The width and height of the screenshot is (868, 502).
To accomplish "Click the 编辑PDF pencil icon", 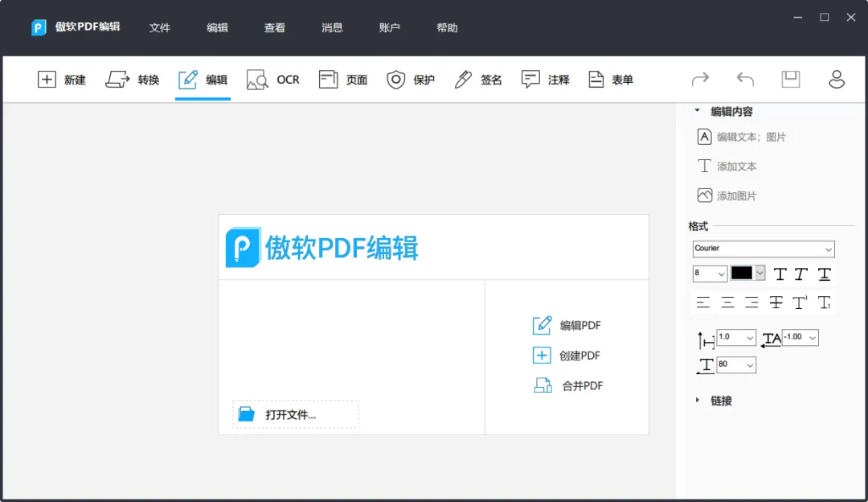I will point(542,325).
